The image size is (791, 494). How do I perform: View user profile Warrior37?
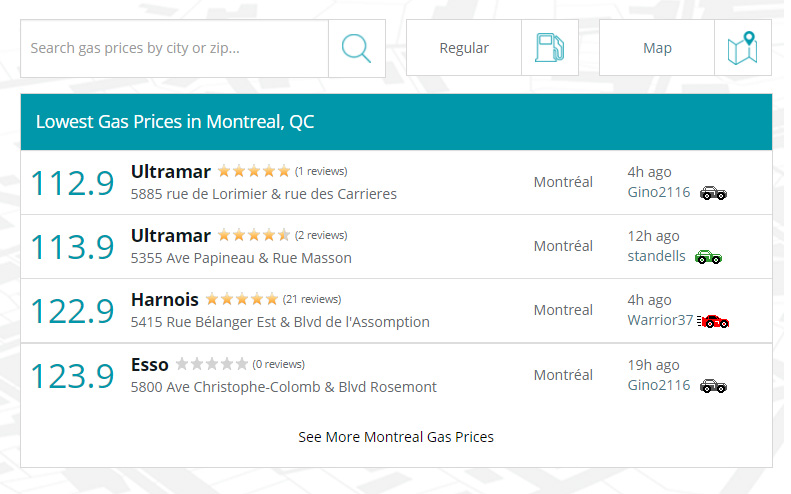point(660,320)
